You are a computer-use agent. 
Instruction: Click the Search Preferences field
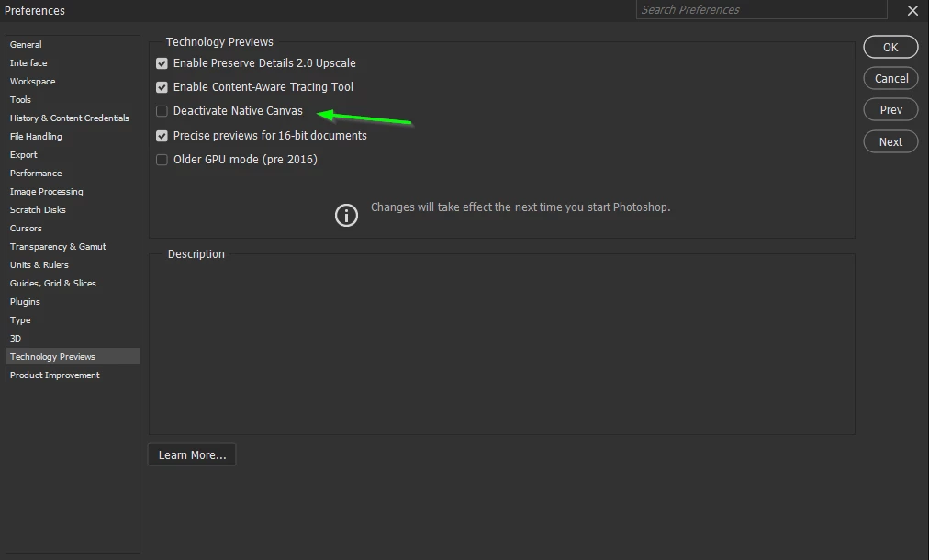coord(761,9)
